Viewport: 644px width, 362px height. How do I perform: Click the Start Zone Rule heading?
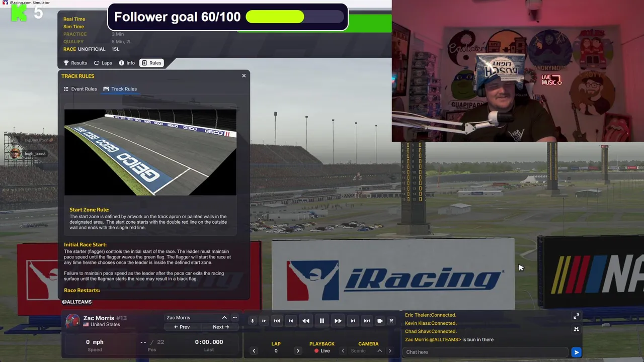(x=89, y=210)
